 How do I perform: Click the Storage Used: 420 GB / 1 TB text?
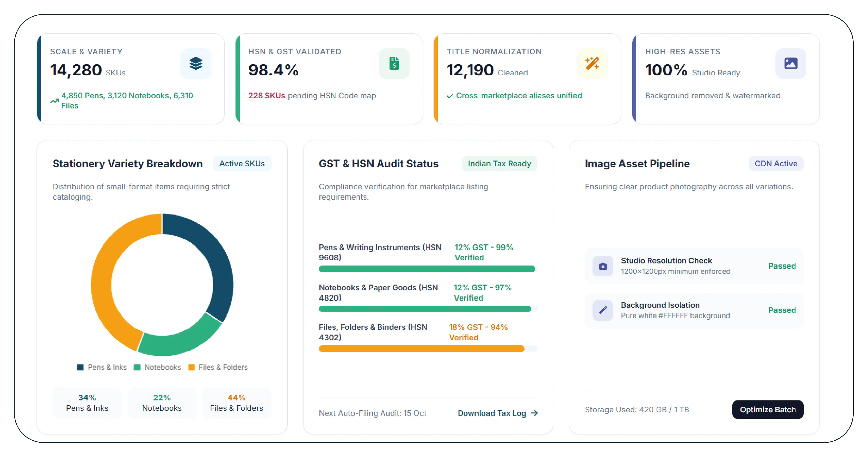[x=637, y=409]
